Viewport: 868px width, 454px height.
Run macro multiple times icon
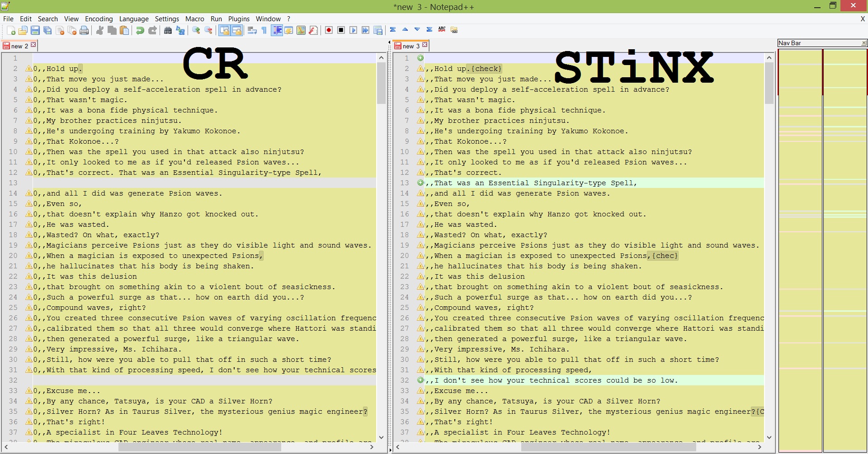366,30
